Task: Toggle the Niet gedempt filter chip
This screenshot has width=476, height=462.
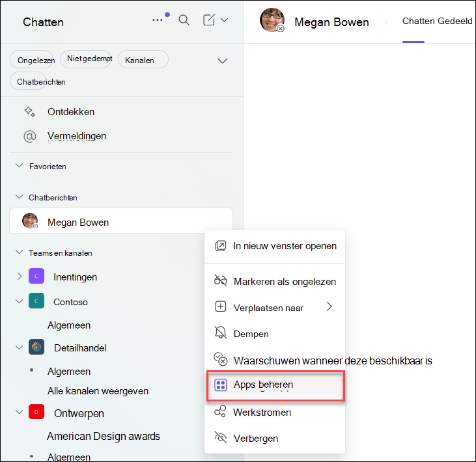Action: [x=86, y=59]
